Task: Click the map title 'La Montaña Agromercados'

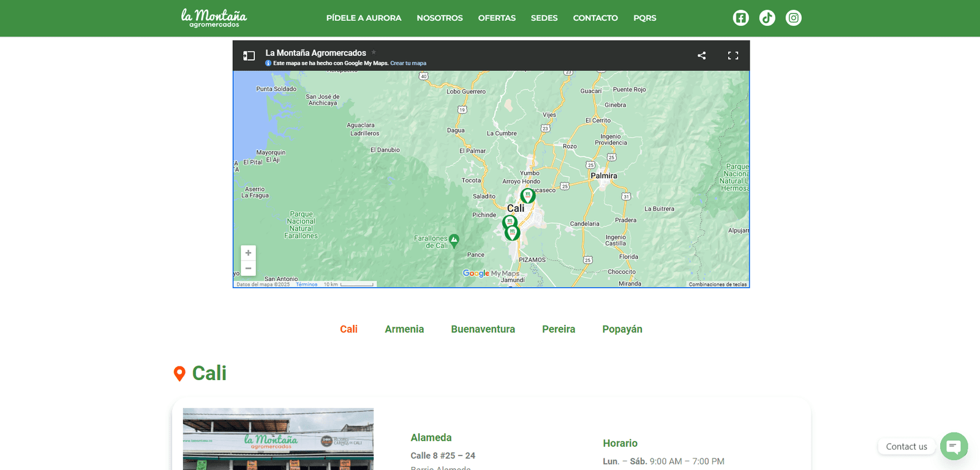Action: 315,53
